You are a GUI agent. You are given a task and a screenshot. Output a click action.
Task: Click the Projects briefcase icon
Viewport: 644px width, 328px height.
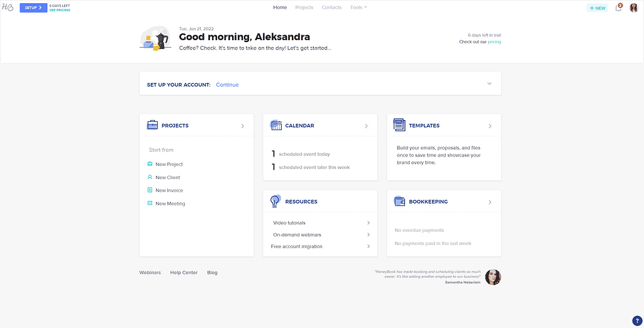click(152, 125)
